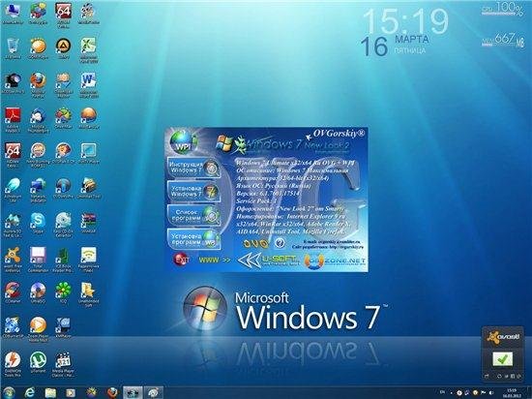Open the Microsoft Word desktop shortcut
This screenshot has width=532, height=399.
click(x=88, y=85)
